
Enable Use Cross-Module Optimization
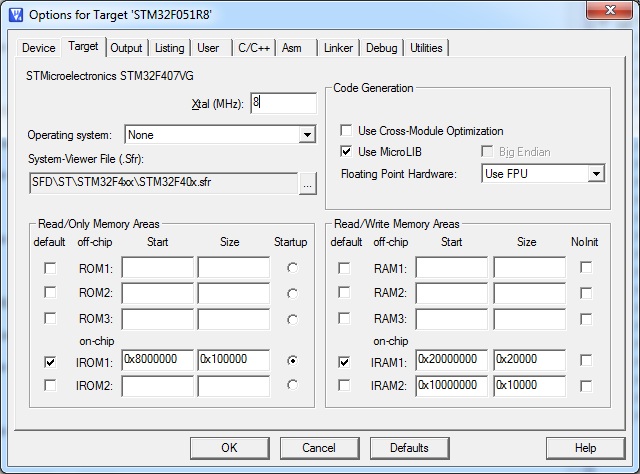(x=346, y=131)
